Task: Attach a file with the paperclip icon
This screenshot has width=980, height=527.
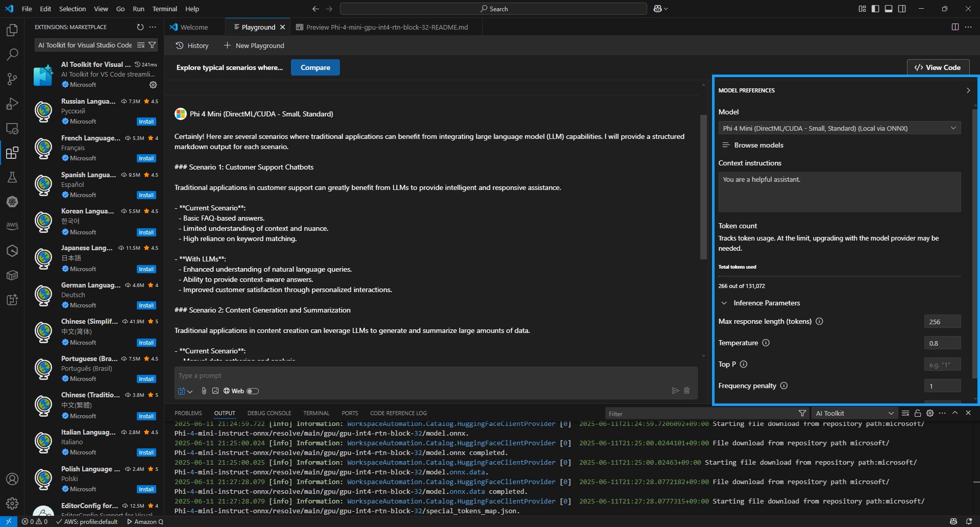Action: (204, 391)
